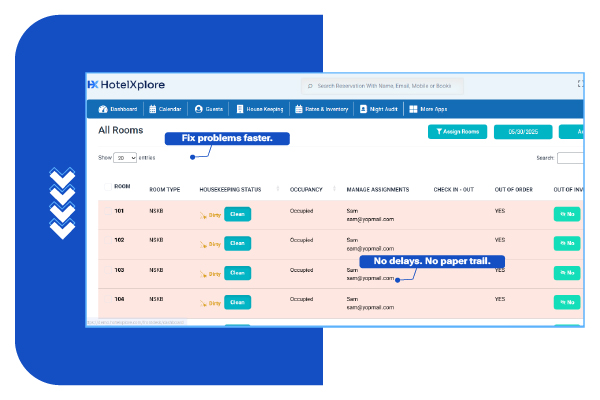Click Dirty broom icon for room 104
The height and width of the screenshot is (400, 600).
(x=203, y=304)
